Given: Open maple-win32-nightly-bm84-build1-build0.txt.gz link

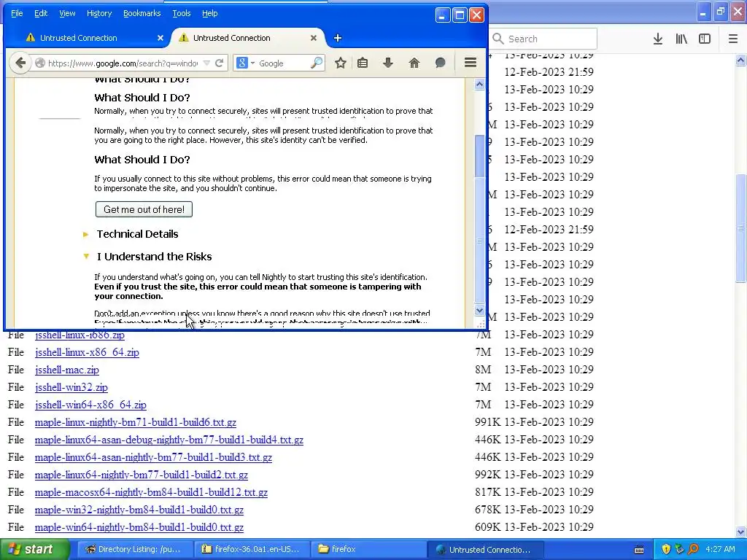Looking at the screenshot, I should click(139, 510).
